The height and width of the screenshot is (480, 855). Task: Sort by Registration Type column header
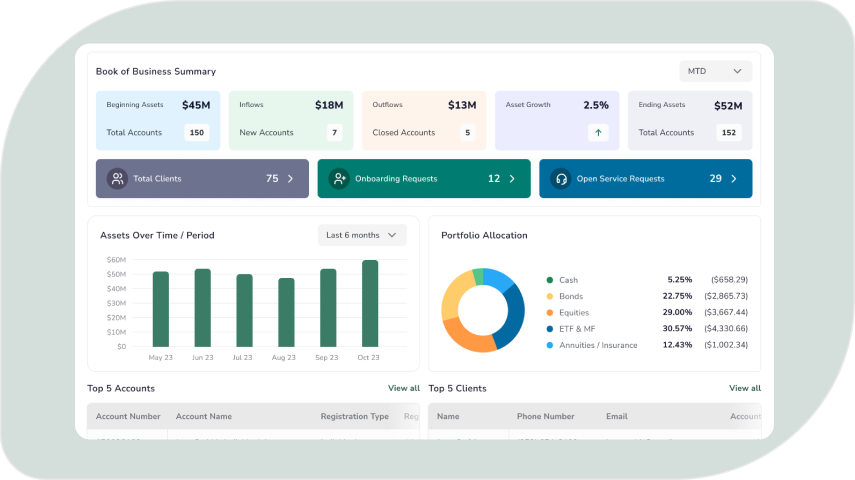coord(354,416)
